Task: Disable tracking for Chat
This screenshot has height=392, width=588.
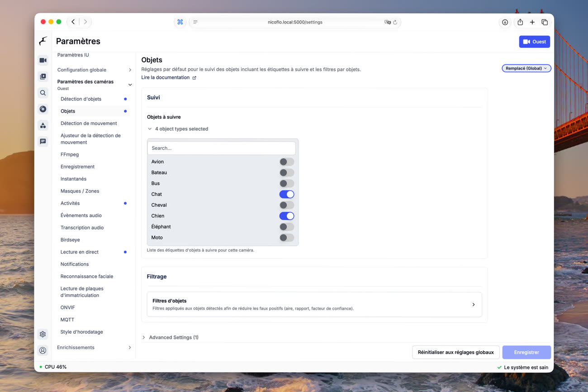Action: [x=287, y=194]
